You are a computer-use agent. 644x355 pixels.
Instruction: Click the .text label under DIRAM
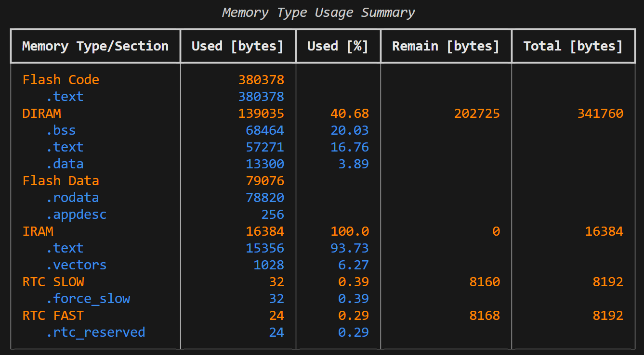point(65,147)
